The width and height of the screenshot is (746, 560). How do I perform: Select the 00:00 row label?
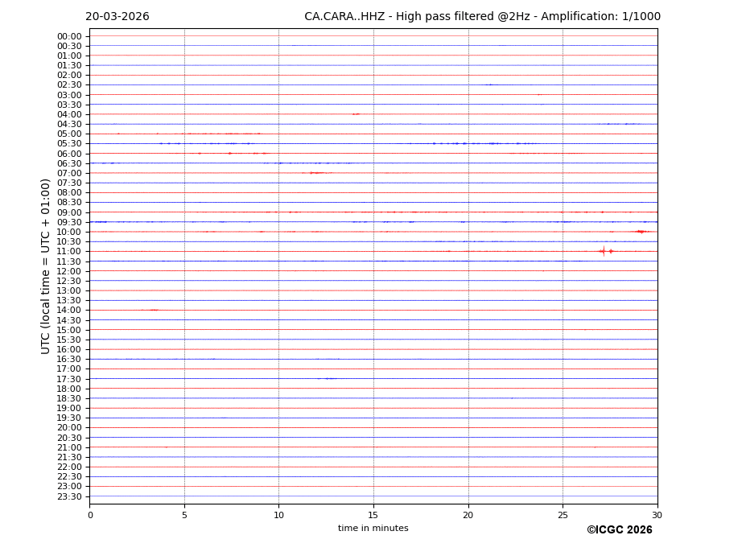click(x=69, y=36)
